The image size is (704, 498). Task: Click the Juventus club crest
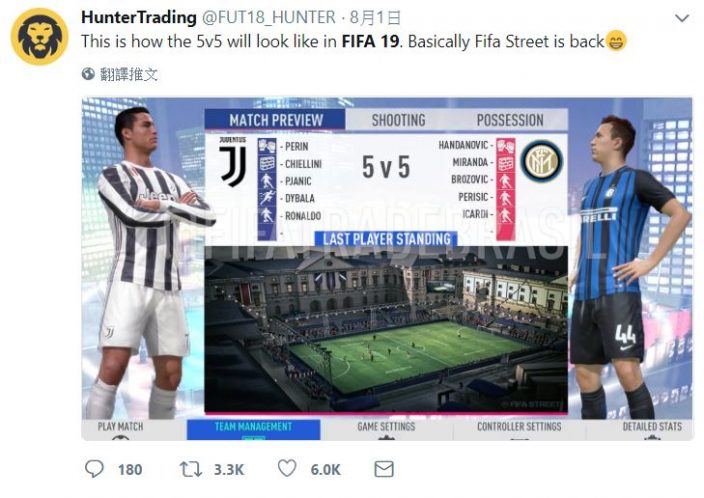[233, 162]
